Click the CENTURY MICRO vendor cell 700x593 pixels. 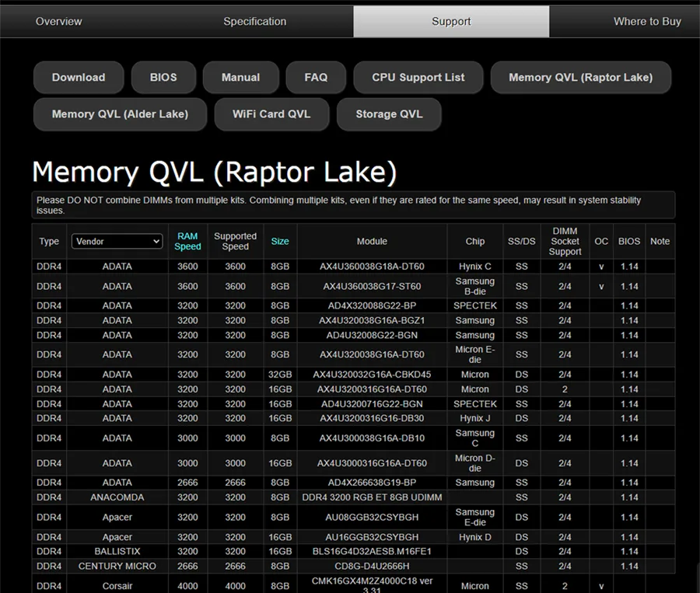coord(117,567)
